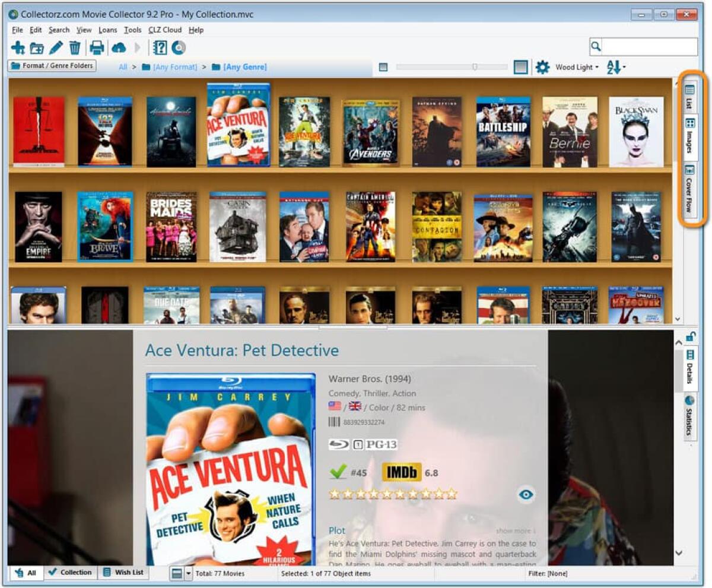This screenshot has width=712, height=588.
Task: Open the Tools menu
Action: coord(133,30)
